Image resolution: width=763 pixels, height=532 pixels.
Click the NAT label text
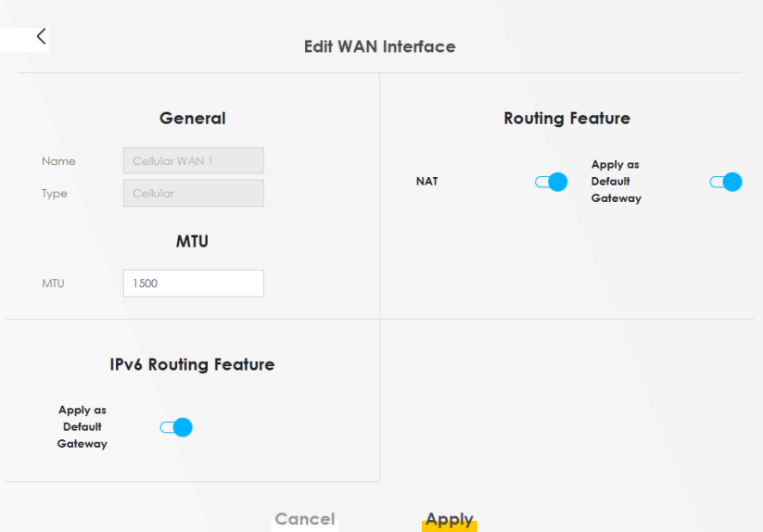click(x=426, y=182)
